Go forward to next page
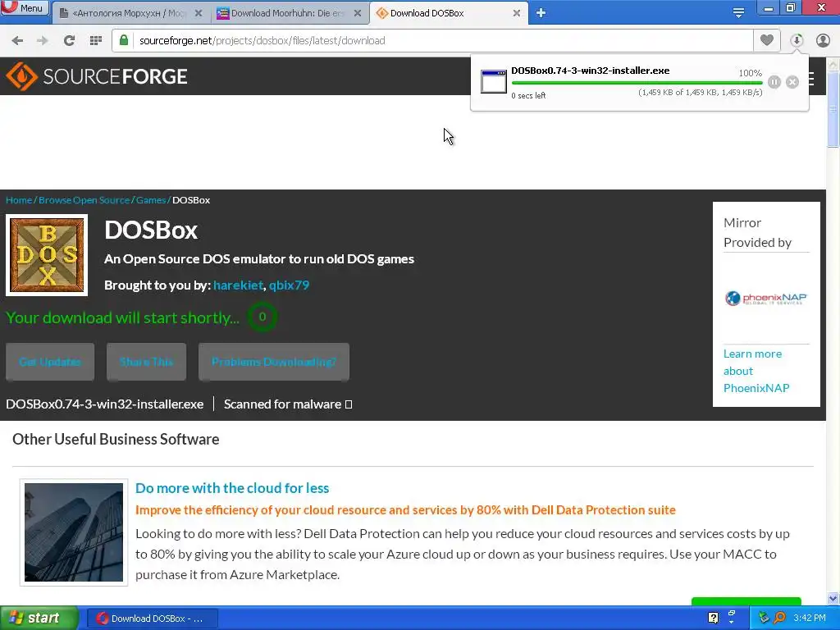The width and height of the screenshot is (840, 630). (x=43, y=41)
